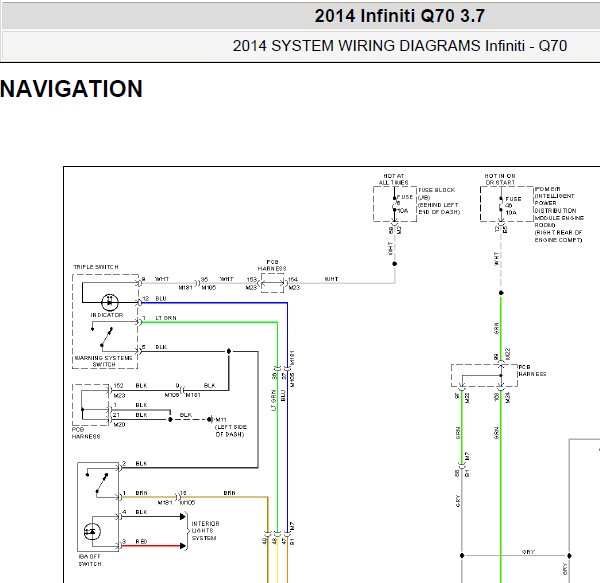
Task: Click the PCB HARNESS label above connectors 153/154
Action: click(x=272, y=265)
